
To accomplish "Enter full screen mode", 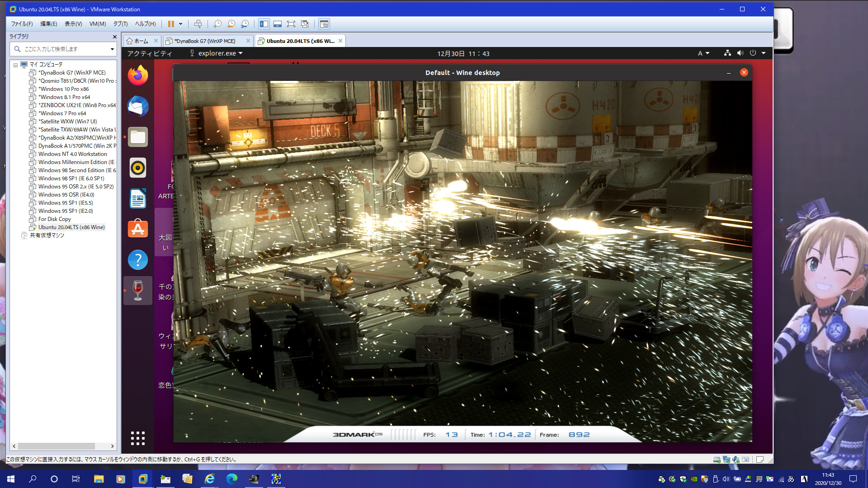I will click(291, 24).
